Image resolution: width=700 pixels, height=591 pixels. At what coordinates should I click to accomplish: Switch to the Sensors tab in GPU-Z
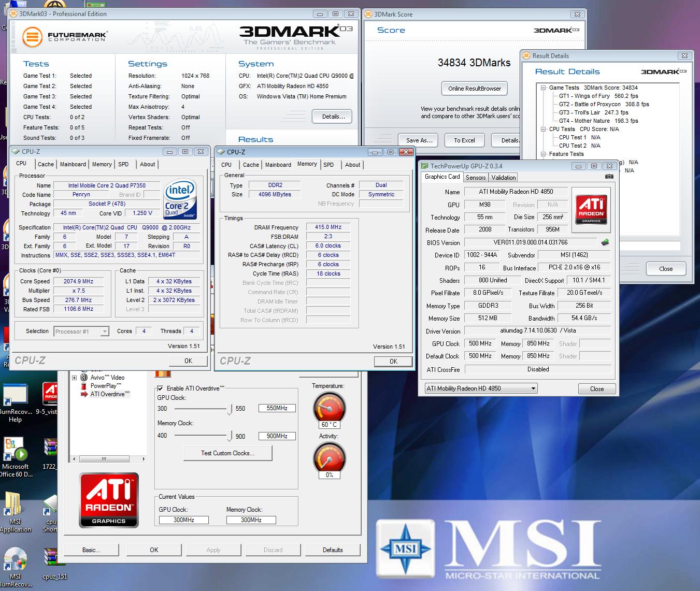click(476, 177)
